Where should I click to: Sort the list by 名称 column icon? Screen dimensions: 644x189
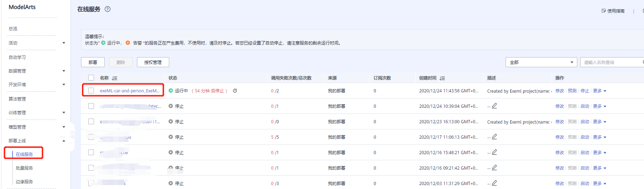pos(114,78)
